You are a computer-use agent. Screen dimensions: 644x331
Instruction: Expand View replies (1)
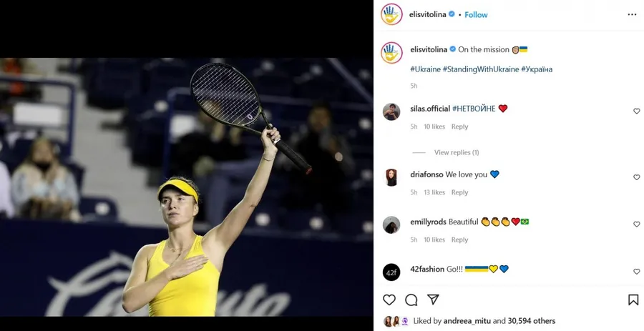click(457, 152)
